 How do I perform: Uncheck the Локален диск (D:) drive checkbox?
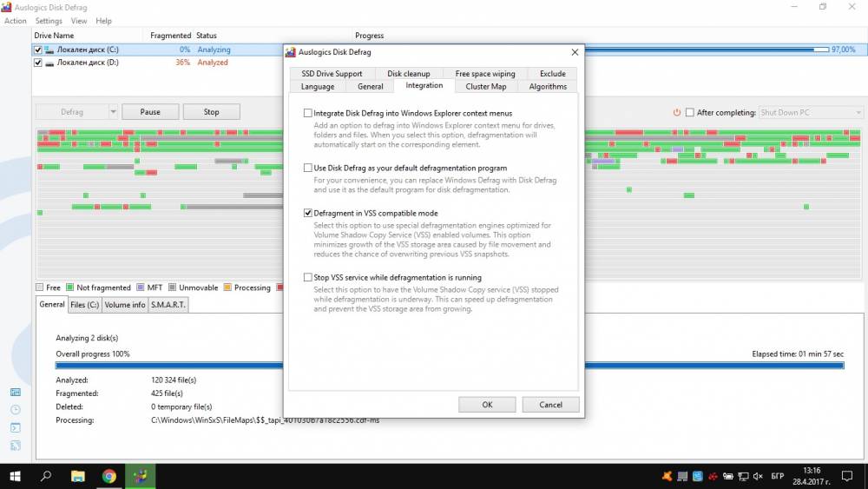pyautogui.click(x=37, y=63)
